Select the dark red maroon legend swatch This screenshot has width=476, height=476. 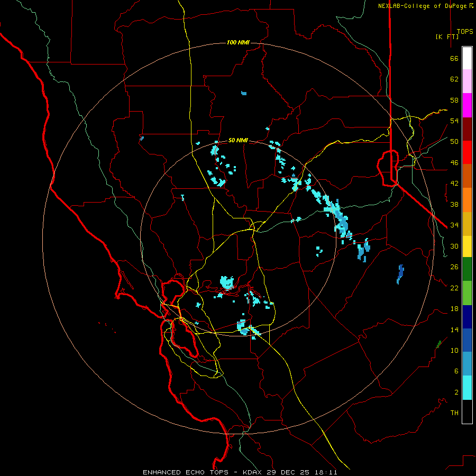(467, 129)
